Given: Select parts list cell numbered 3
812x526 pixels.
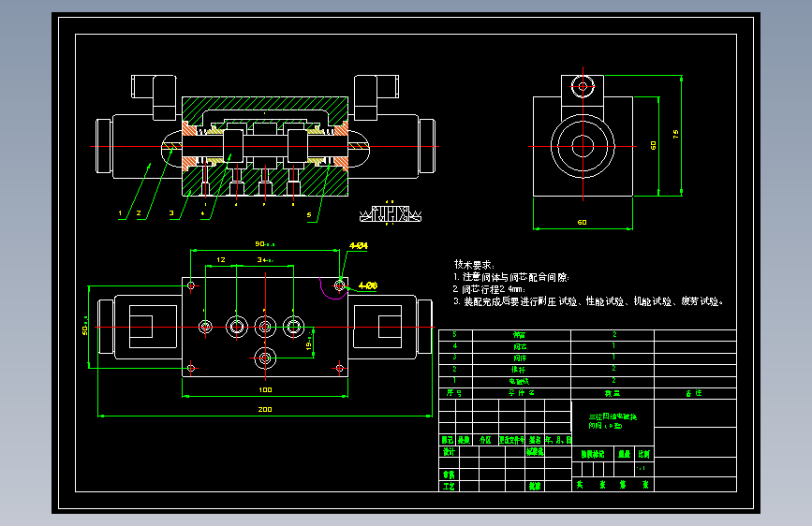Looking at the screenshot, I should 455,358.
